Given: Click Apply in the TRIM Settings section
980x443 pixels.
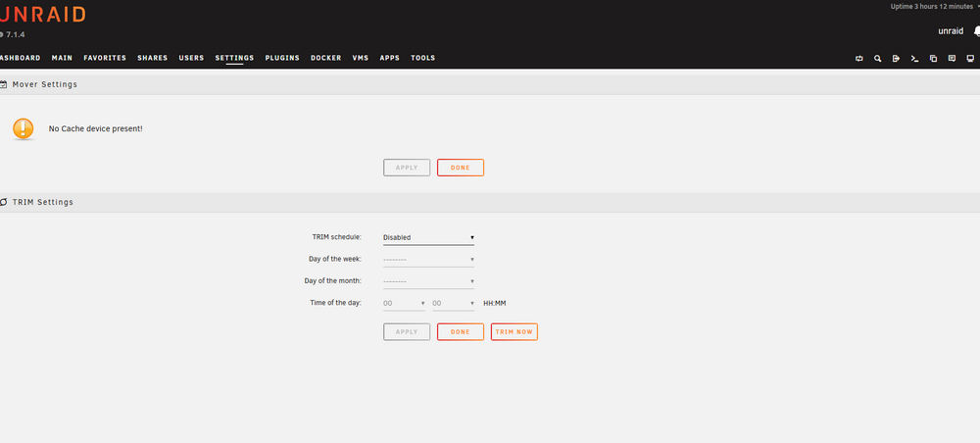Looking at the screenshot, I should coord(407,332).
